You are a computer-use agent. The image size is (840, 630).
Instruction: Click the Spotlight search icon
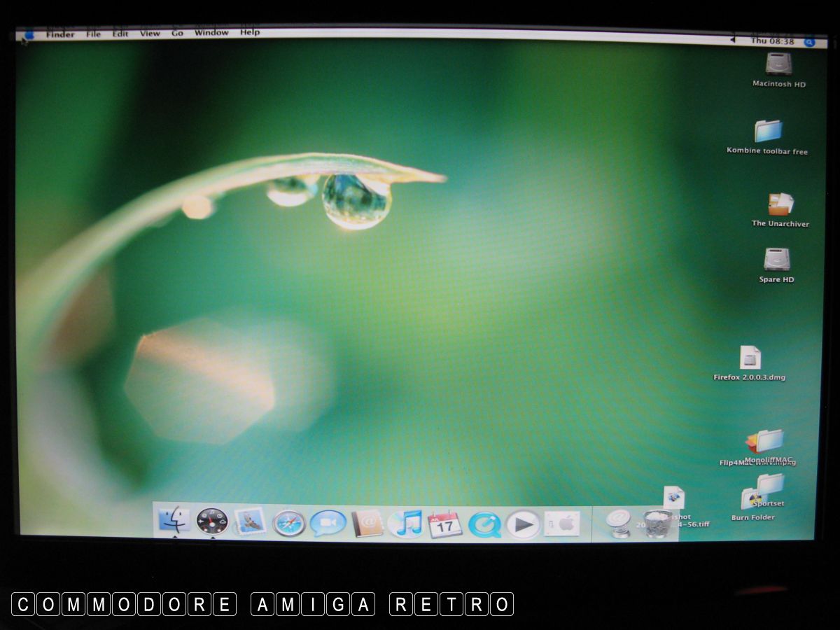809,42
